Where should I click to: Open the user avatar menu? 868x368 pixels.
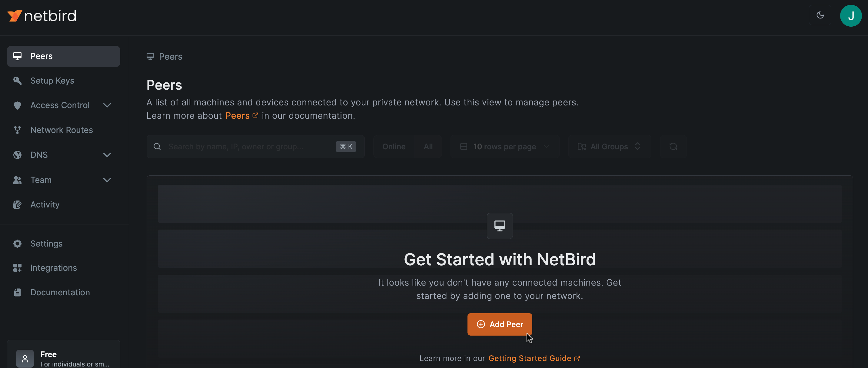(850, 15)
